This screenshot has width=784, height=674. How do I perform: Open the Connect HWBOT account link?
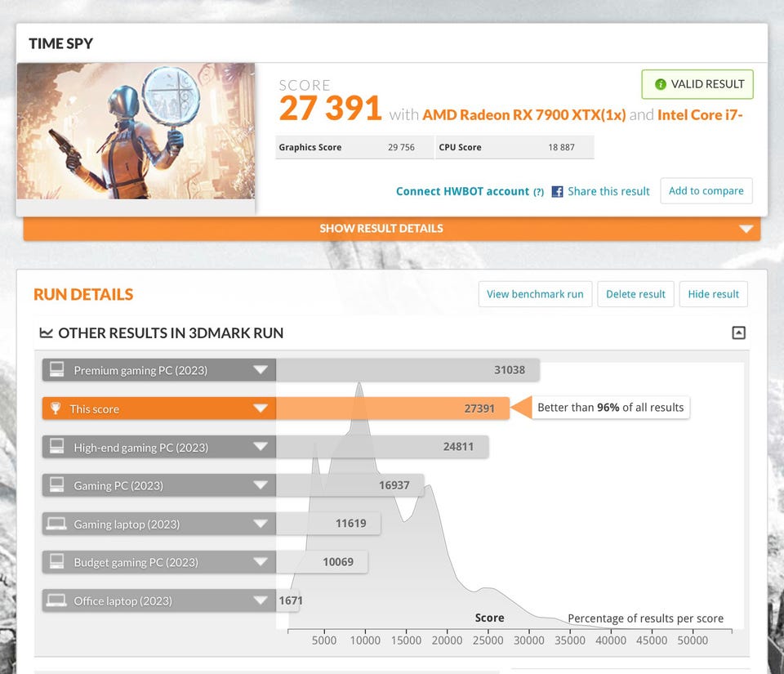[x=462, y=191]
